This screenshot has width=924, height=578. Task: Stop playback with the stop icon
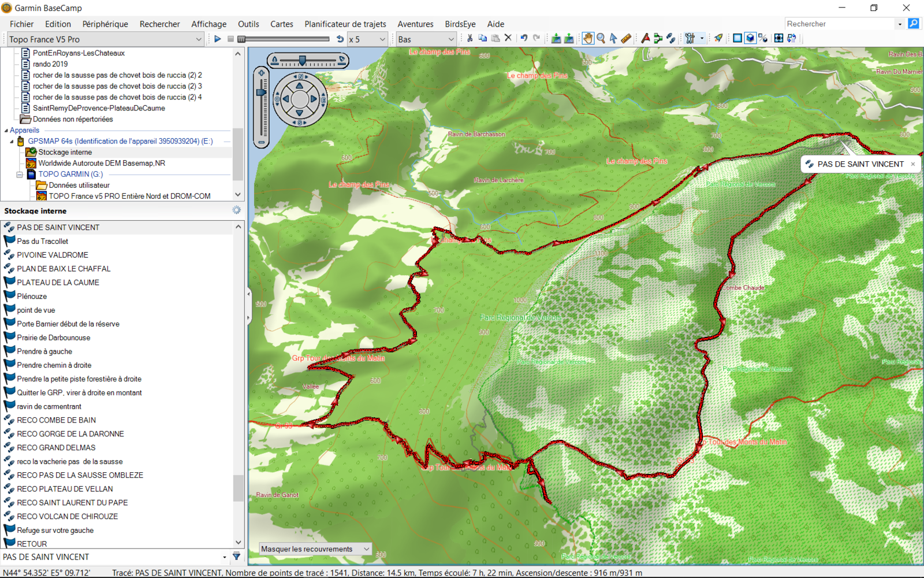[230, 39]
